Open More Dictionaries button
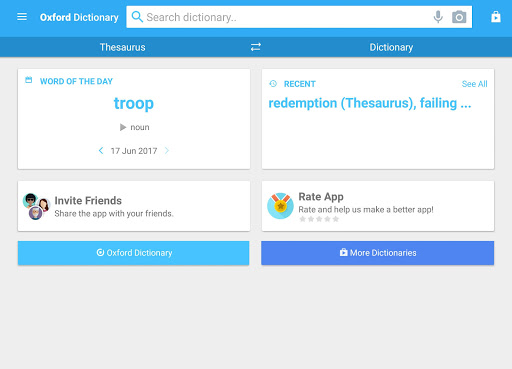 (x=378, y=253)
